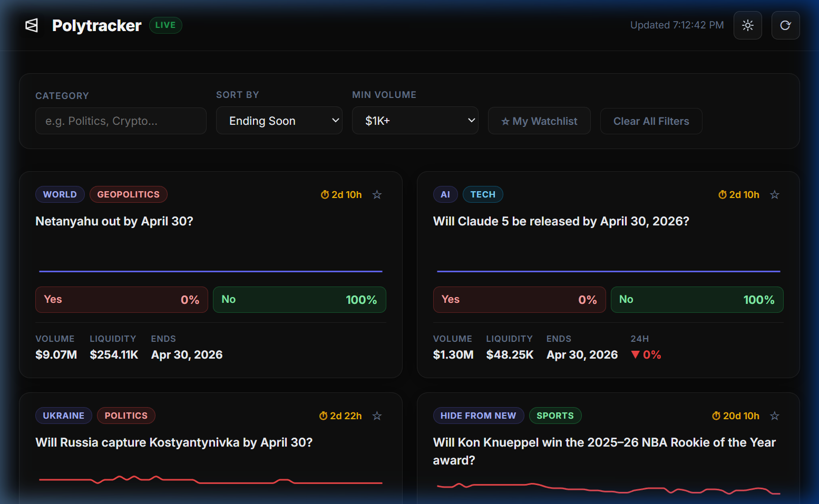Expand the Min Volume $1K+ dropdown
The width and height of the screenshot is (819, 504).
point(415,121)
